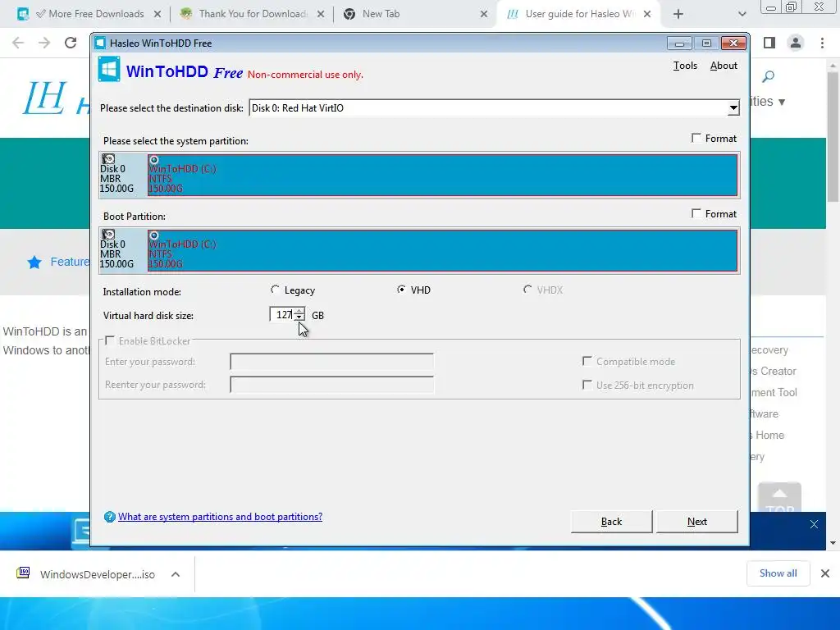Switch to the New Tab browser tab
Image resolution: width=840 pixels, height=630 pixels.
414,14
